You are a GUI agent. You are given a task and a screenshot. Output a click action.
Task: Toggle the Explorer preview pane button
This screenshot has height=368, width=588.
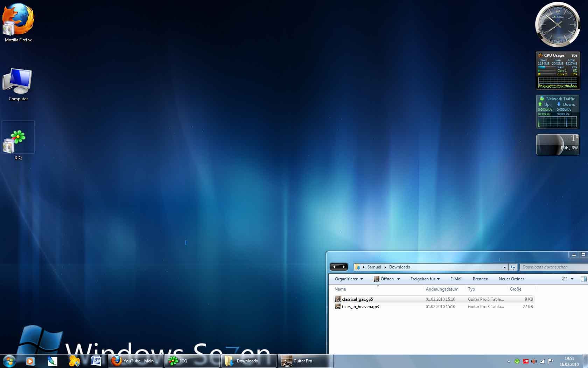583,279
